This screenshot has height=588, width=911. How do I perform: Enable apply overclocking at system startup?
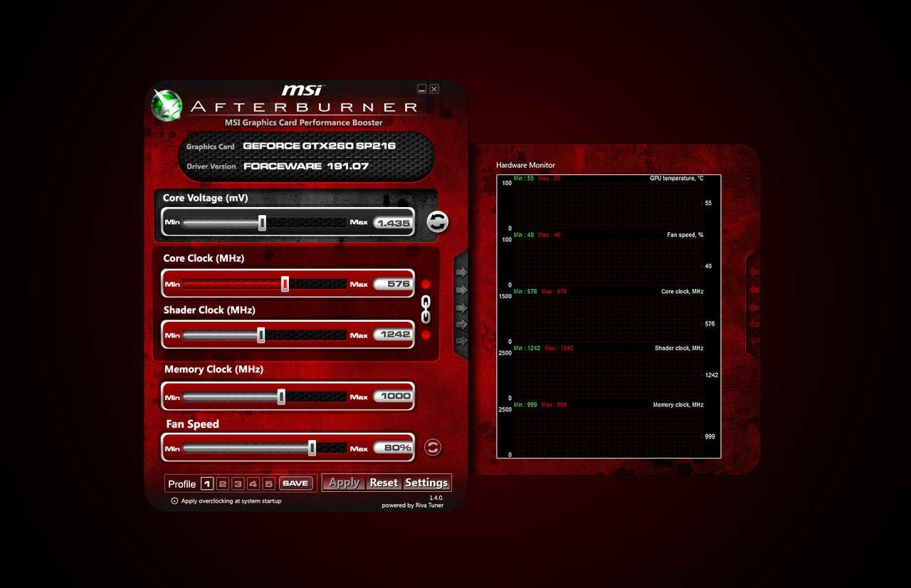tap(174, 500)
